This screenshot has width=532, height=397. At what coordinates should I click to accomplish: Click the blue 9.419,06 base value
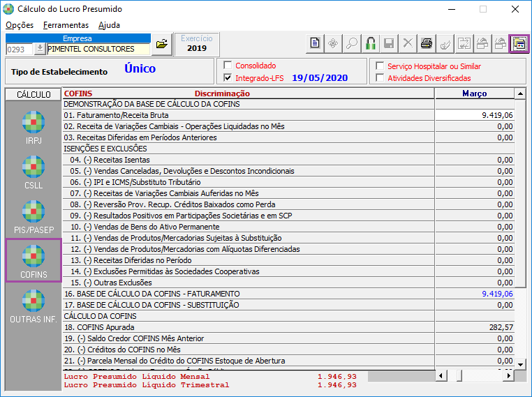click(474, 294)
